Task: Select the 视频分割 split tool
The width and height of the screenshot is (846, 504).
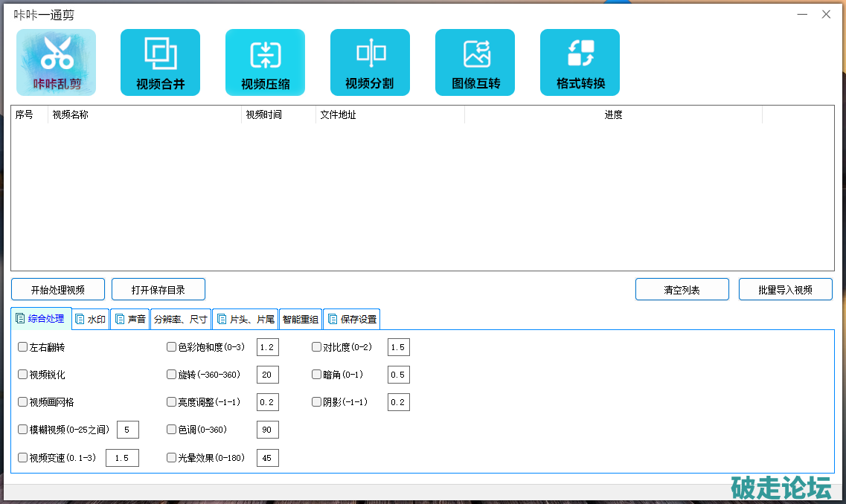Action: 370,62
